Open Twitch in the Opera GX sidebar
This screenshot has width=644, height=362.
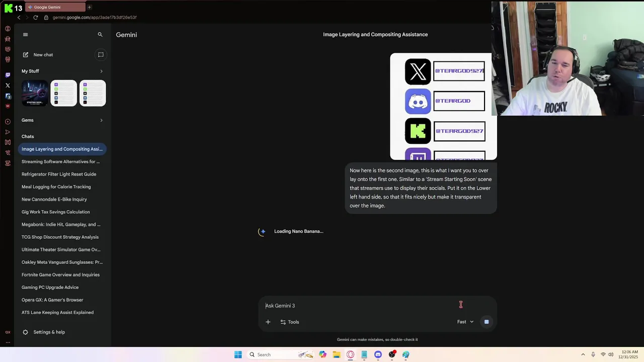coord(8,75)
